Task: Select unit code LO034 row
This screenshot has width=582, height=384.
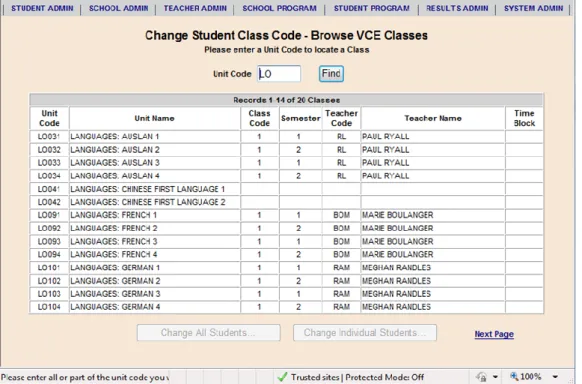Action: coord(286,176)
